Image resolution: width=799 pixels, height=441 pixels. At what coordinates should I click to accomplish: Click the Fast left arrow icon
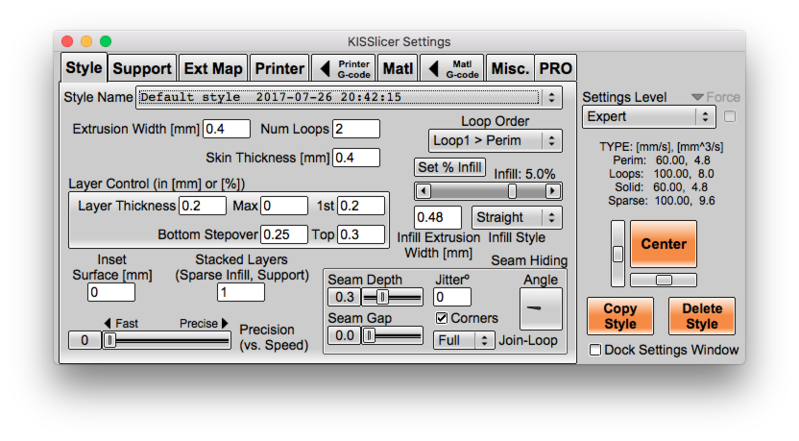107,323
